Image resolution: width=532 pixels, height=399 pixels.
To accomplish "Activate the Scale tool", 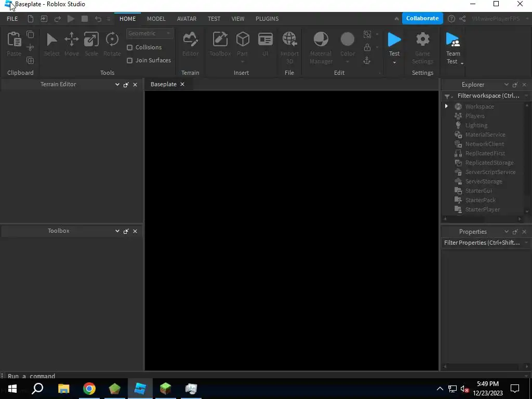I will tap(91, 39).
